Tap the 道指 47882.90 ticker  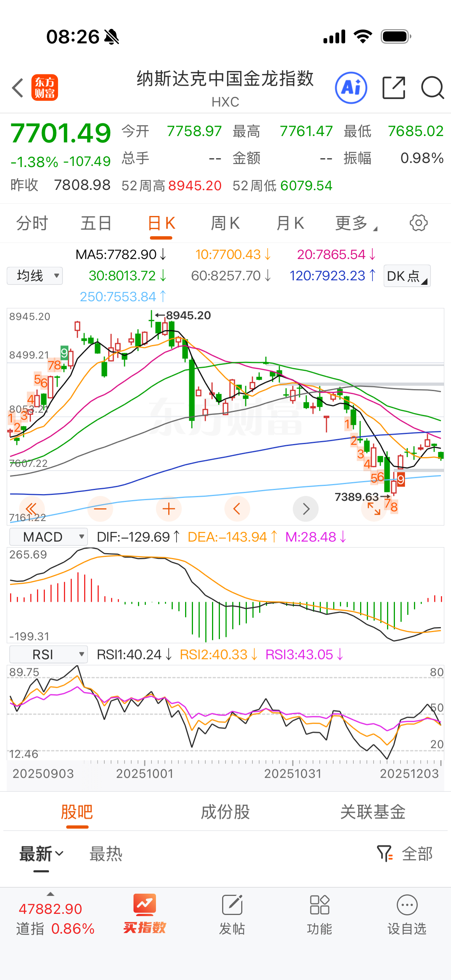[55, 918]
